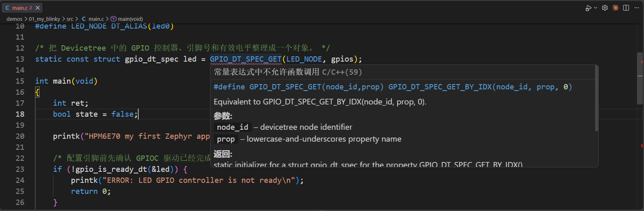Click the printk HPM6E70 line 20 string

(x=147, y=136)
